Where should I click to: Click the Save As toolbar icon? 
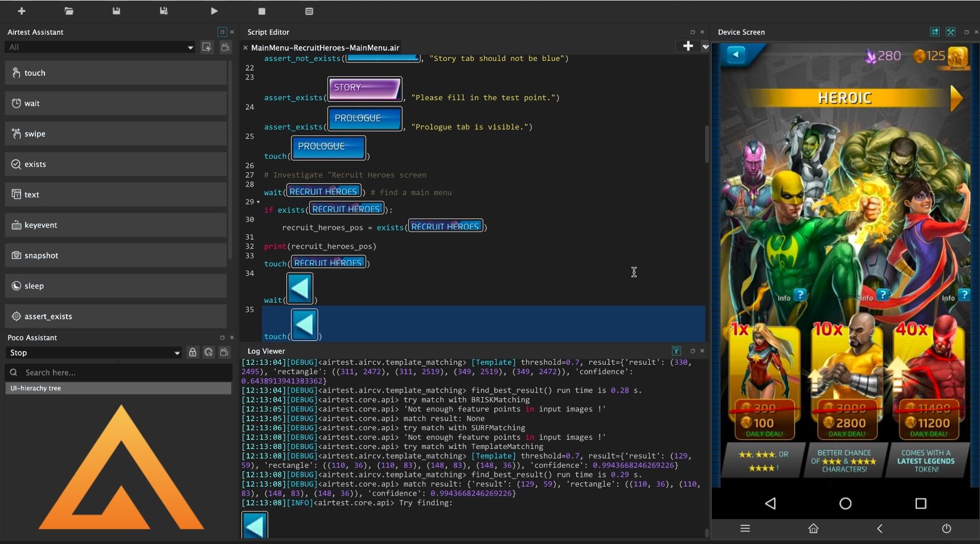[x=163, y=11]
